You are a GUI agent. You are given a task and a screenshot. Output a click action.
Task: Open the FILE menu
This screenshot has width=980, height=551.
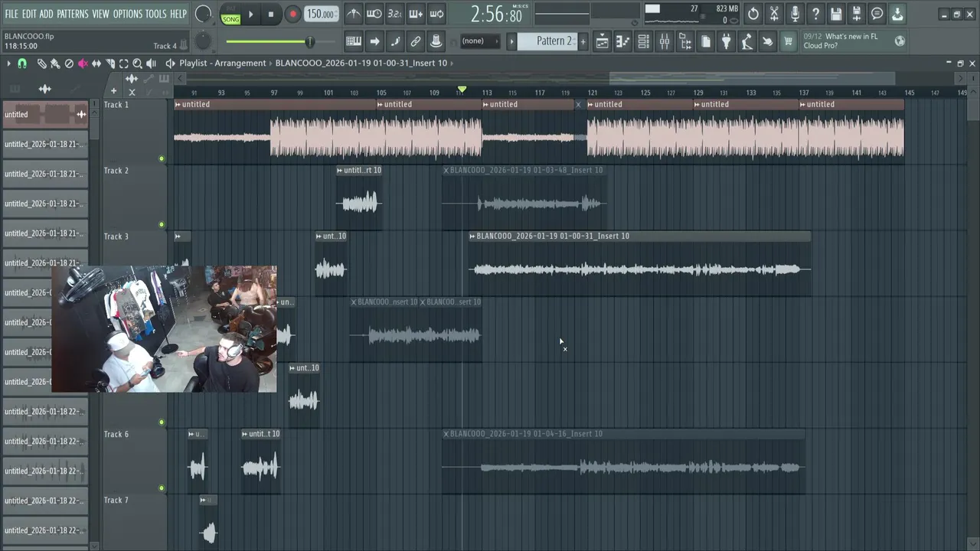pos(11,14)
